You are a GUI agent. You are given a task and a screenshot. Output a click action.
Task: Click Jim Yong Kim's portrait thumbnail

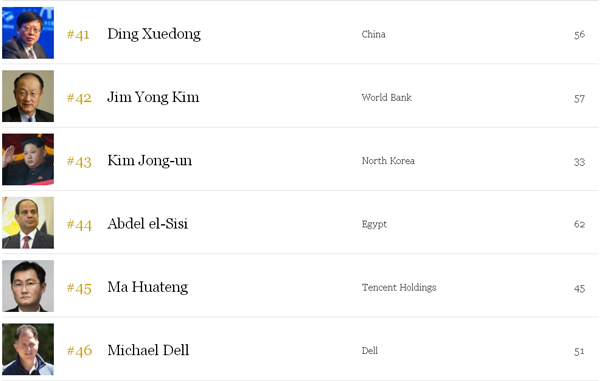[28, 96]
